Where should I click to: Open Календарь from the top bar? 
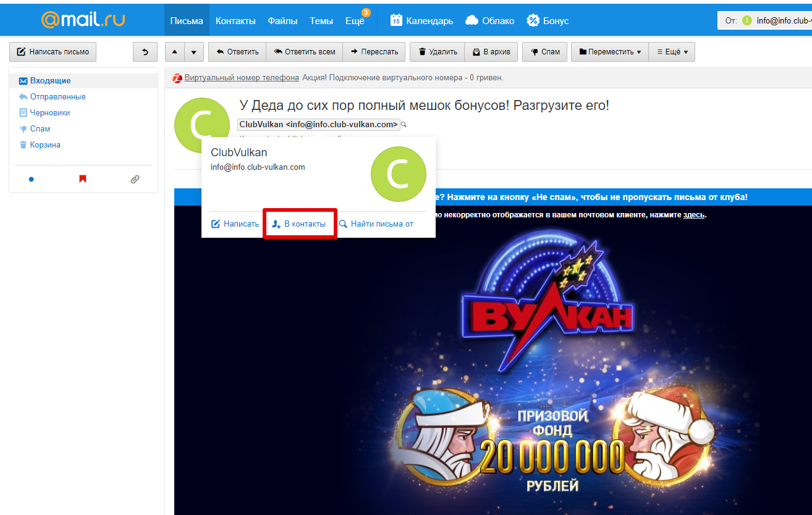pyautogui.click(x=422, y=20)
